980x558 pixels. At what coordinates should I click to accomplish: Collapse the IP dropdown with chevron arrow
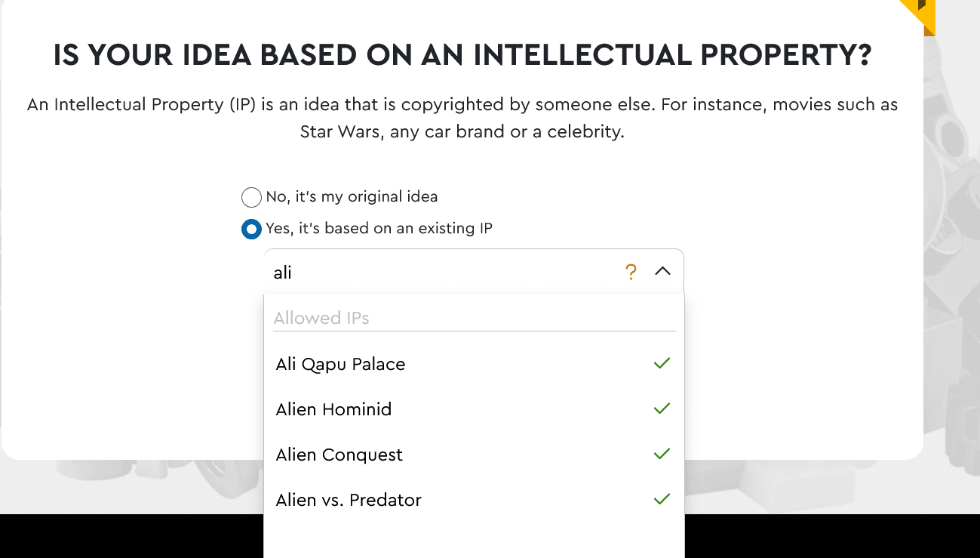(x=662, y=271)
